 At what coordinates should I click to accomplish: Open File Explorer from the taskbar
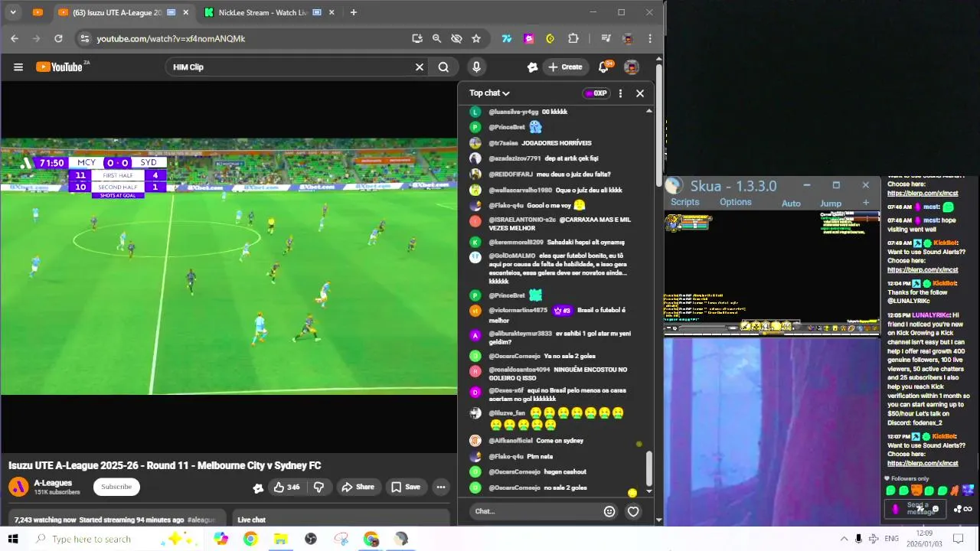click(x=280, y=539)
